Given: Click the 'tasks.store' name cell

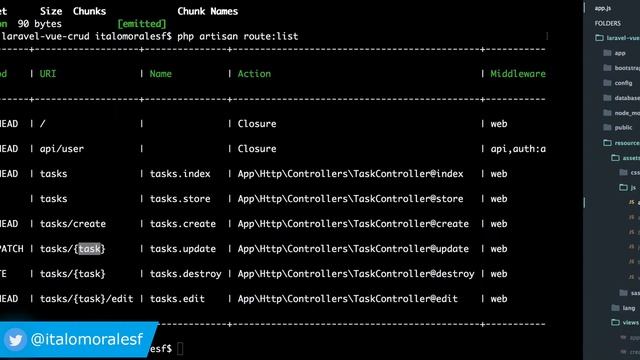Looking at the screenshot, I should tap(180, 199).
